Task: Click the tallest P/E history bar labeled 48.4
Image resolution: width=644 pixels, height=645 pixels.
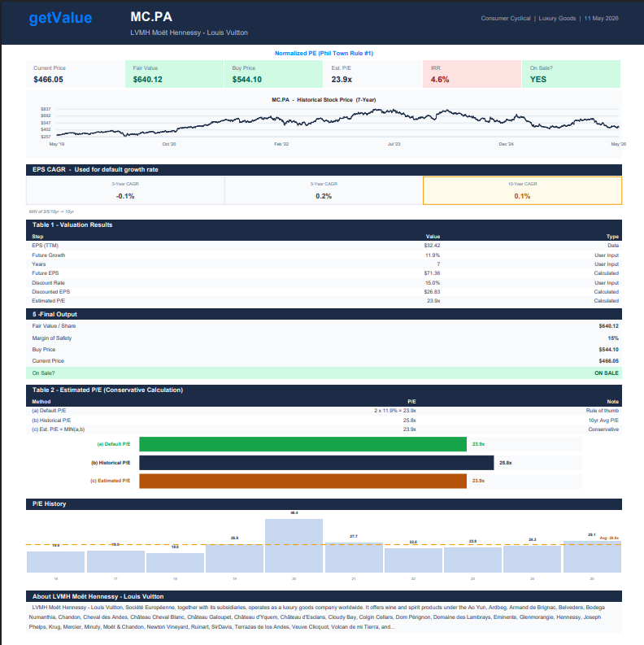Action: pos(294,546)
